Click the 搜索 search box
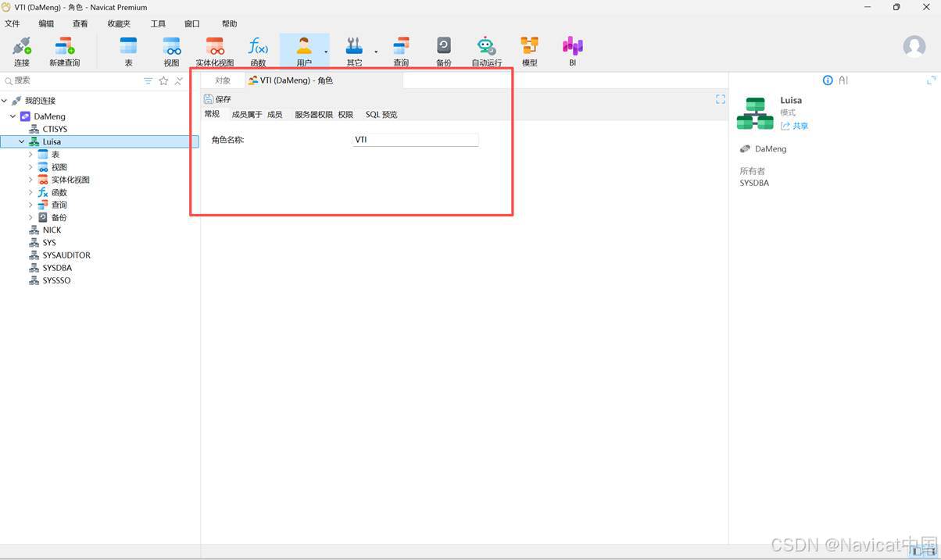This screenshot has height=560, width=941. pos(70,80)
